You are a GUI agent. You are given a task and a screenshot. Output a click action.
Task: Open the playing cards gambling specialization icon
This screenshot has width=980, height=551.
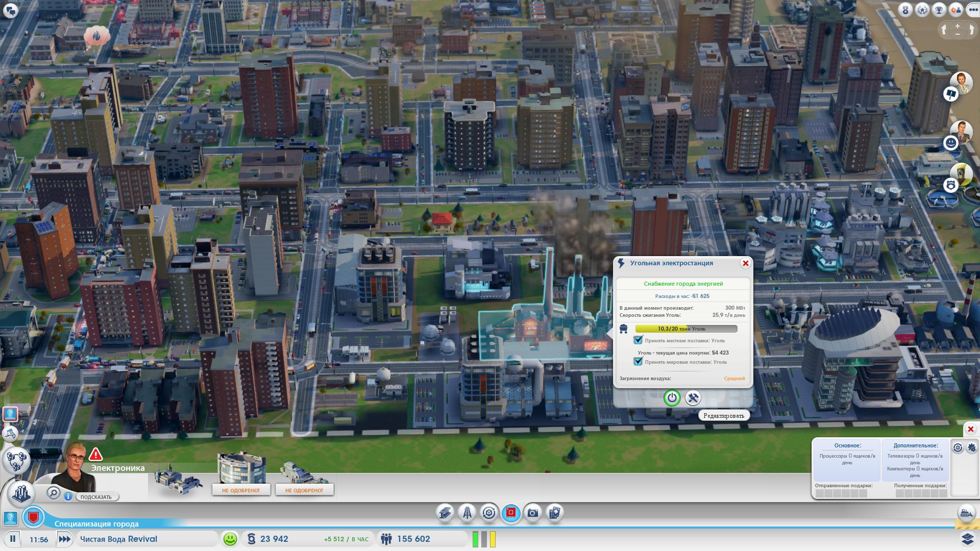coord(555,513)
